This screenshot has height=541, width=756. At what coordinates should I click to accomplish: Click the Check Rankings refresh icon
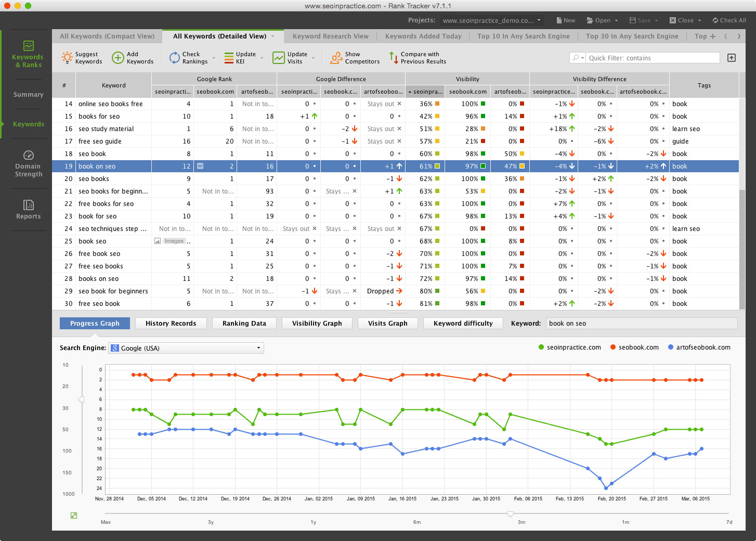pos(174,58)
